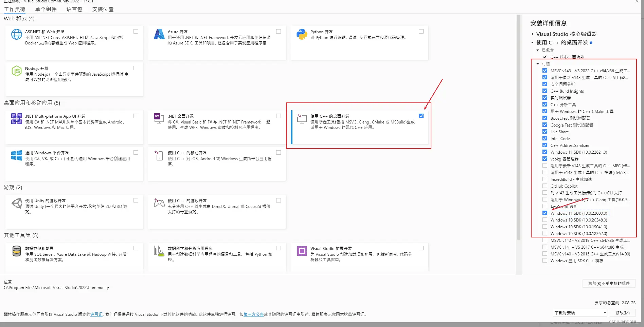644x327 pixels.
Task: Click the Windows logo for universal platform workload
Action: tap(17, 155)
